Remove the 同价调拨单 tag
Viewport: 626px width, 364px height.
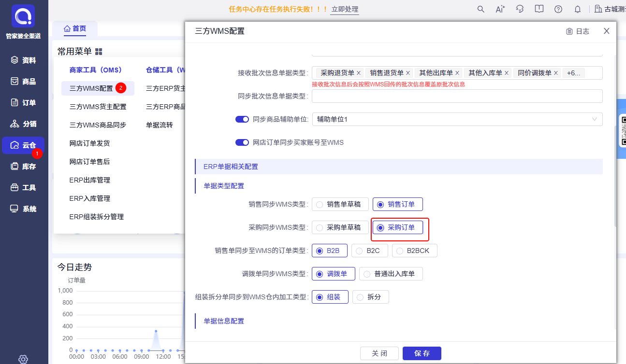pyautogui.click(x=556, y=73)
